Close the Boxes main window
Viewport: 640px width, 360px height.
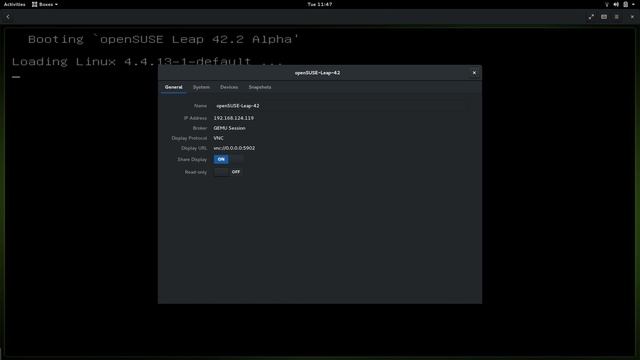[x=632, y=17]
